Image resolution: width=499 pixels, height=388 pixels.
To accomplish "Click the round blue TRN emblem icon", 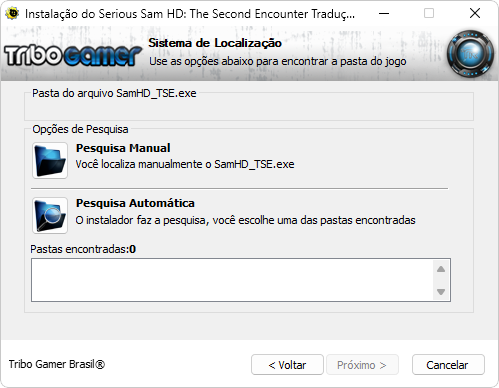I will pos(471,54).
